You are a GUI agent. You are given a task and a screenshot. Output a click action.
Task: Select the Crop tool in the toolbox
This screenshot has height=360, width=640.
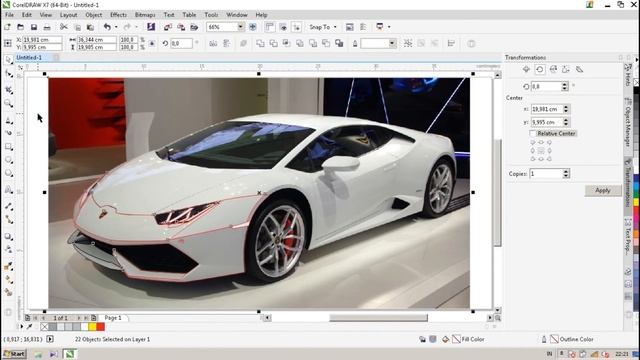(x=9, y=89)
